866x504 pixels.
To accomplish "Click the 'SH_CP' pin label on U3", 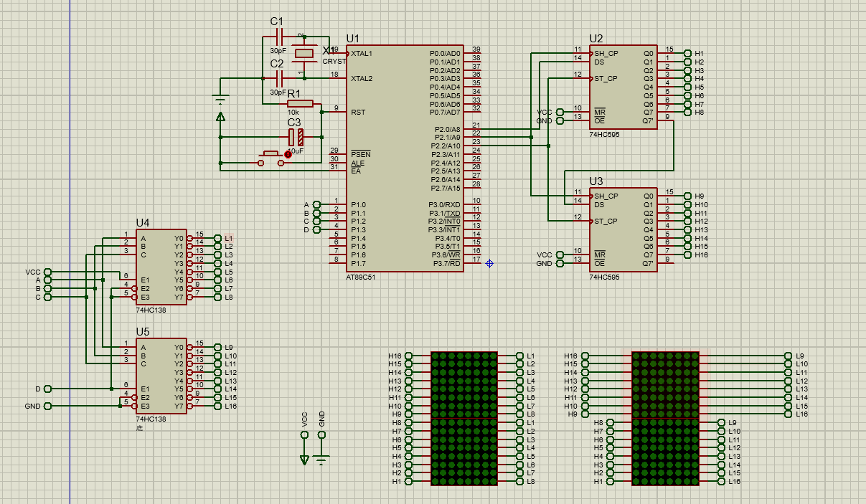I will 606,196.
